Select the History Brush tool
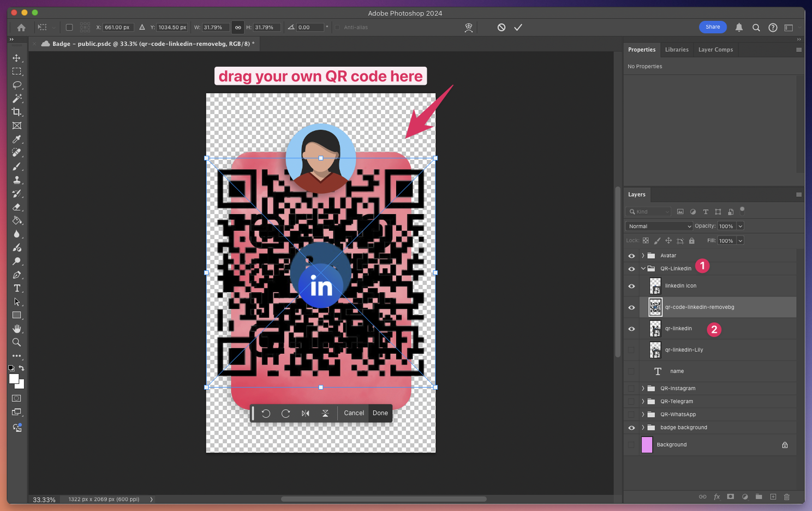This screenshot has width=812, height=511. point(17,193)
